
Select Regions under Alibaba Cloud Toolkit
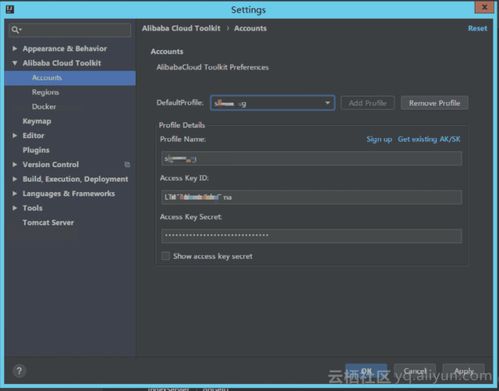tap(45, 92)
